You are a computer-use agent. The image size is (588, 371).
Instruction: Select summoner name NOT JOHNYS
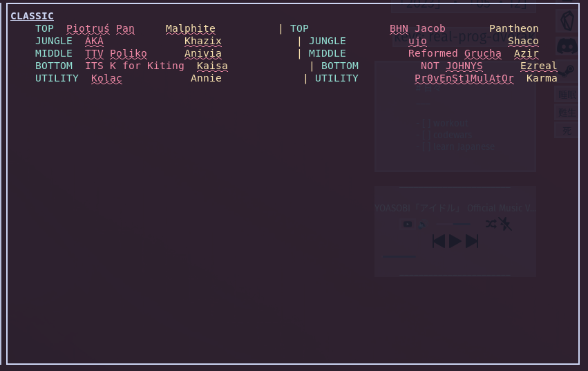point(451,66)
